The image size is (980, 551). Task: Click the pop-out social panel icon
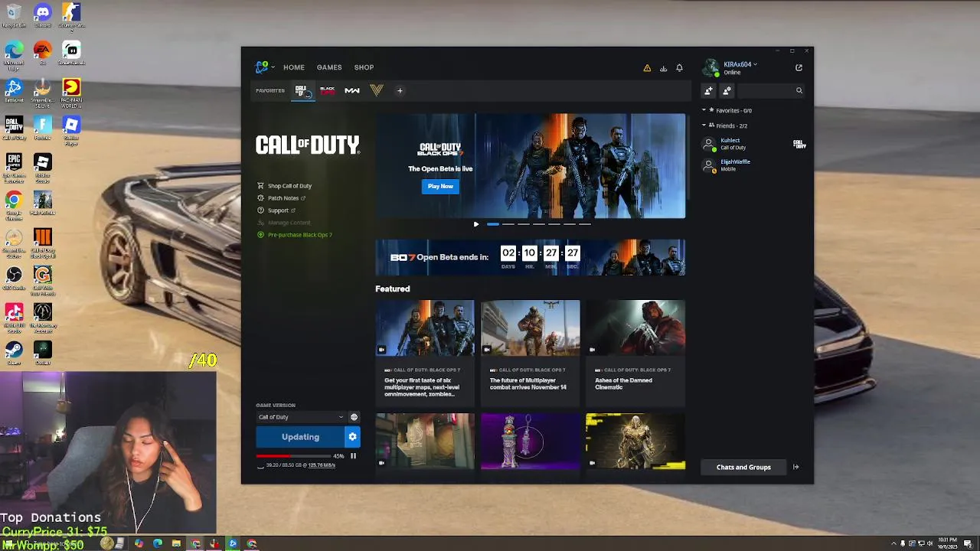[x=799, y=67]
